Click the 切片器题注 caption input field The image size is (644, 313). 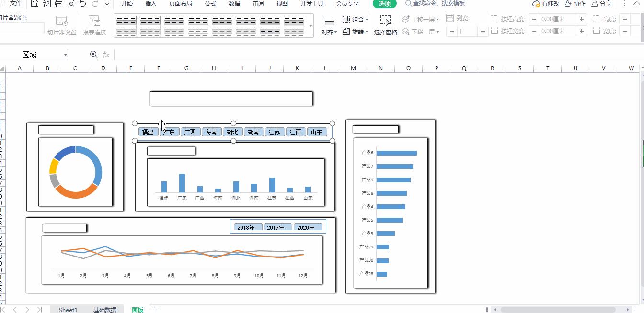(22, 28)
